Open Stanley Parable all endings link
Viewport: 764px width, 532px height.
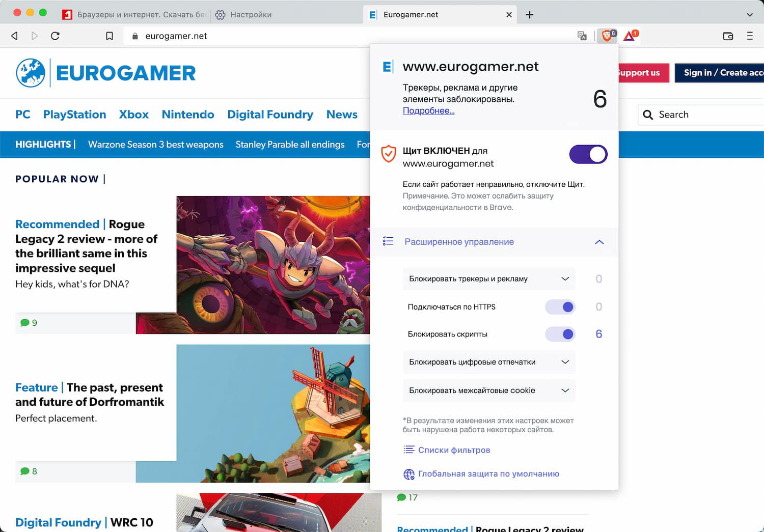tap(290, 145)
